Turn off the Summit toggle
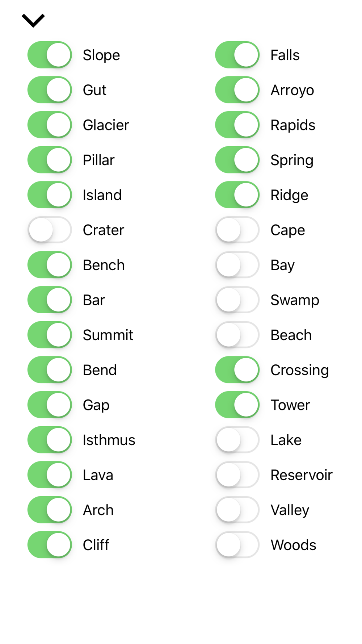362x644 pixels. pyautogui.click(x=50, y=335)
